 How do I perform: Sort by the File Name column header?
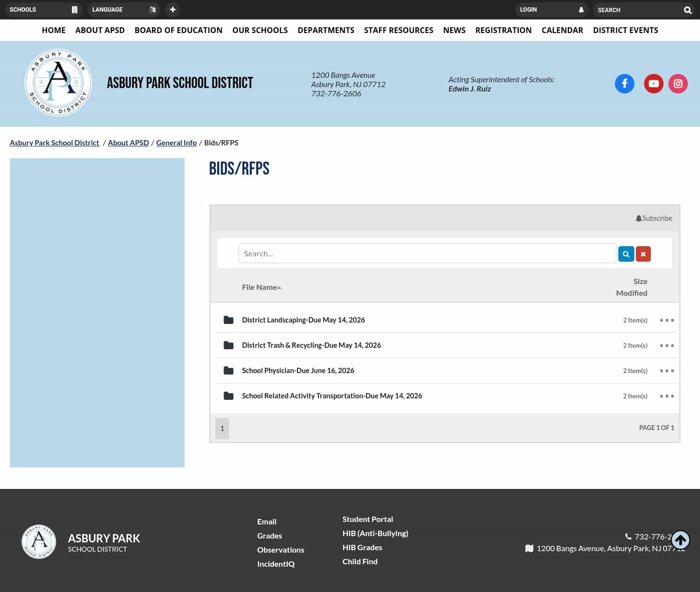click(262, 287)
